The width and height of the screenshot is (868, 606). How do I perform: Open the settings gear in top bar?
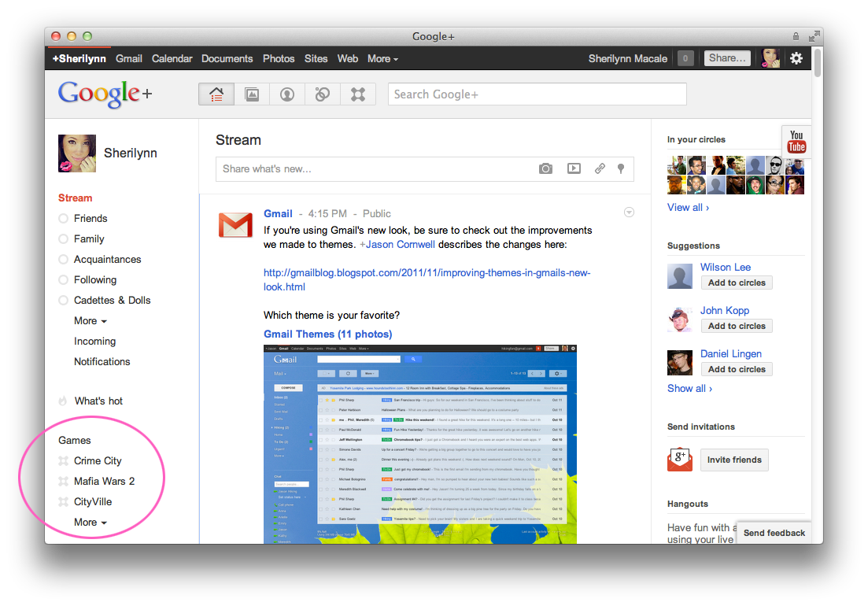[796, 58]
